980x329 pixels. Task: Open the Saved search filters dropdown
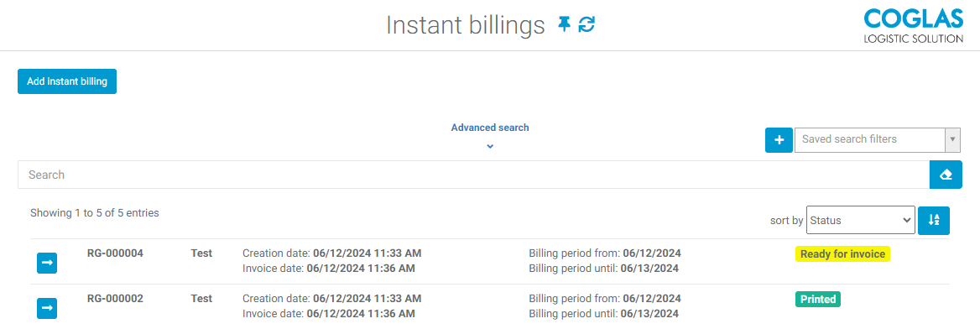click(x=878, y=139)
